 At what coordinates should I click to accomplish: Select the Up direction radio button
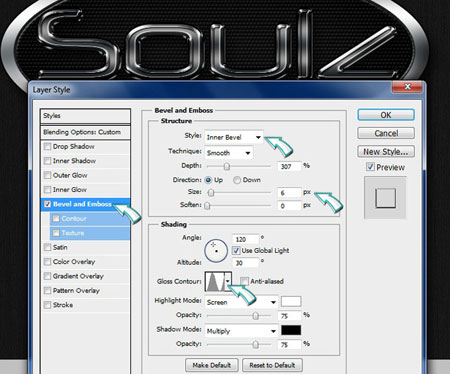click(x=208, y=180)
